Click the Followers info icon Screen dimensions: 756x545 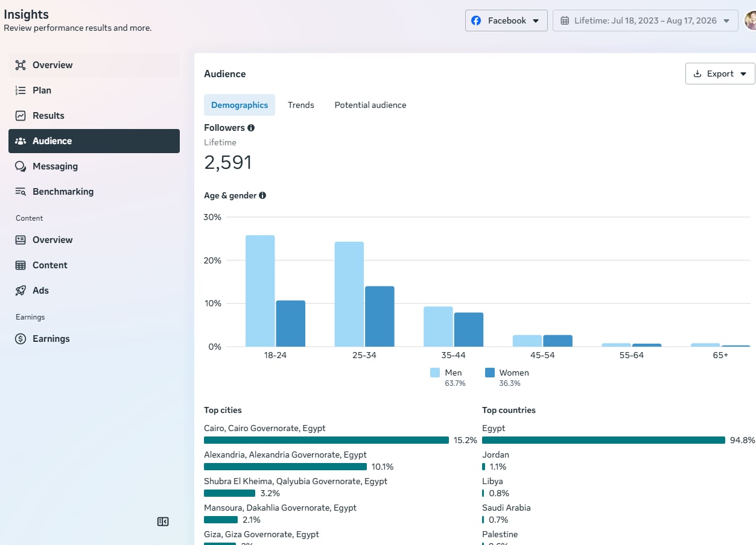coord(251,128)
